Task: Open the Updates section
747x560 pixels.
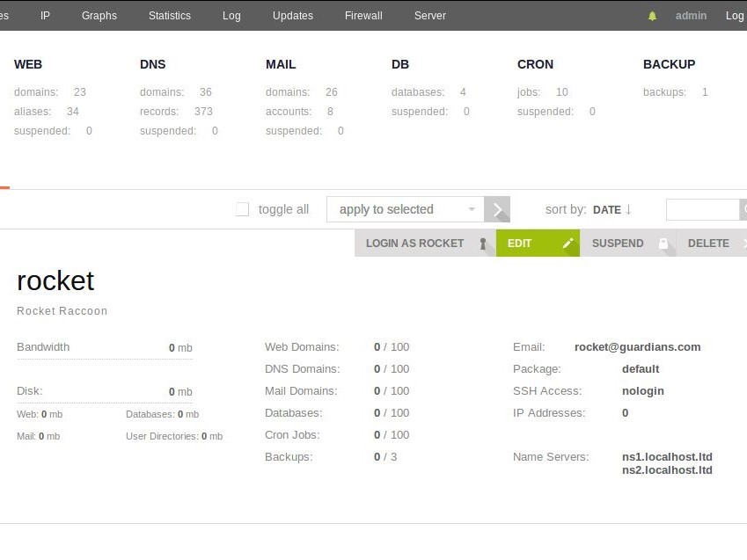Action: pos(292,16)
